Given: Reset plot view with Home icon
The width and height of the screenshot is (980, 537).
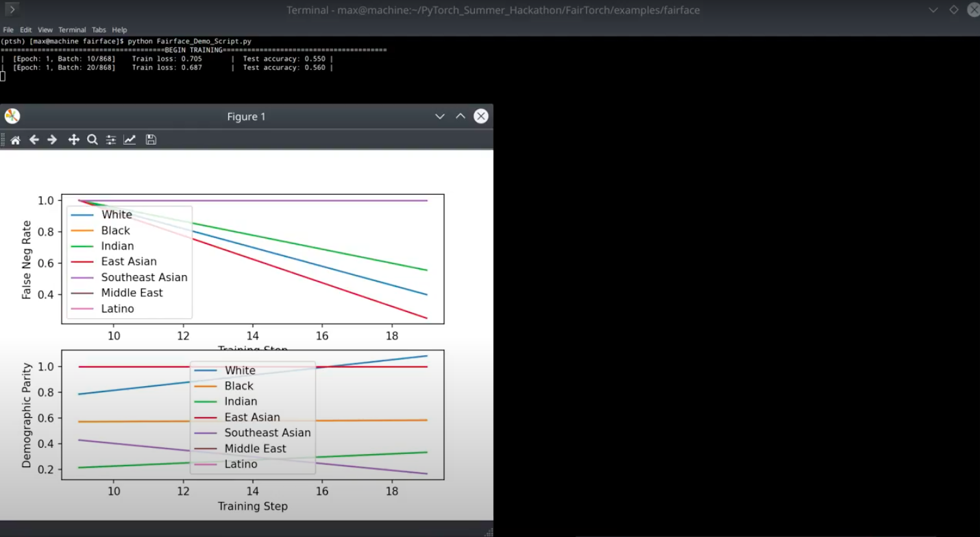Looking at the screenshot, I should point(15,140).
